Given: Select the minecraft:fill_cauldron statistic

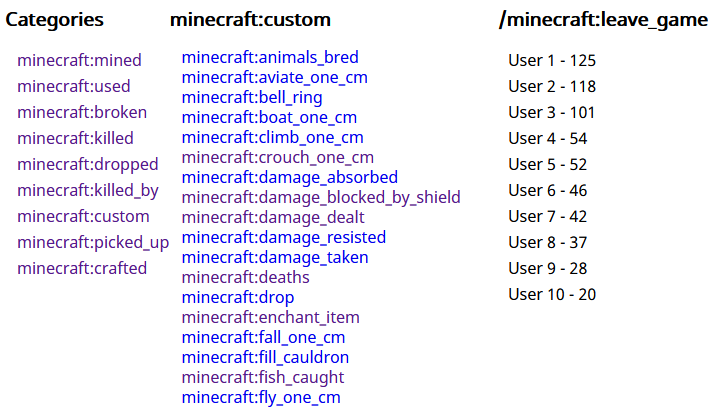Looking at the screenshot, I should [x=265, y=357].
